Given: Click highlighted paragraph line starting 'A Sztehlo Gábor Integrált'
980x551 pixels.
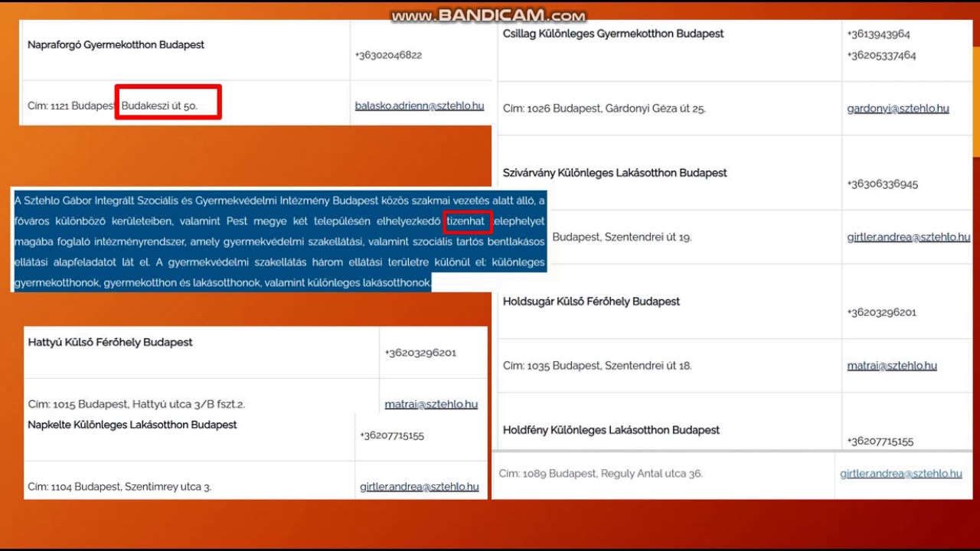Looking at the screenshot, I should click(x=279, y=201).
